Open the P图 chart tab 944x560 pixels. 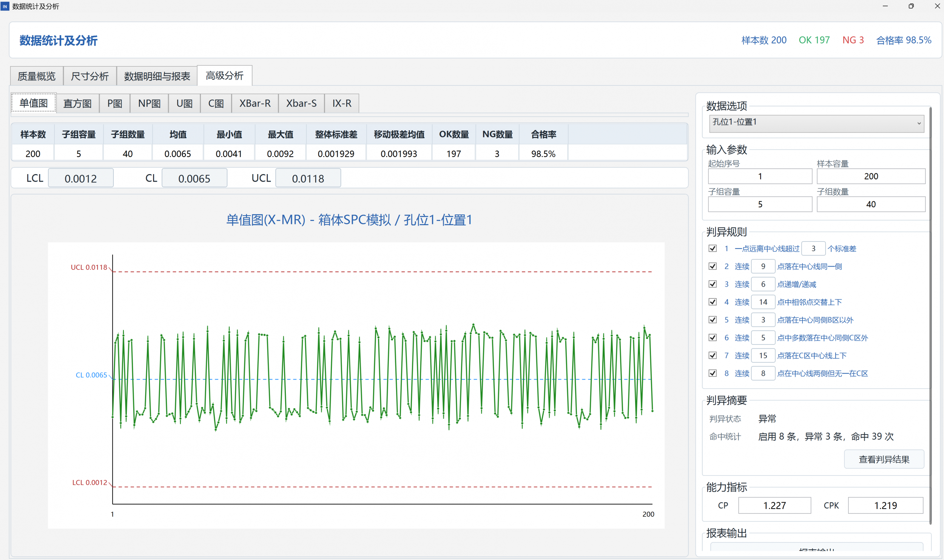[x=115, y=103]
